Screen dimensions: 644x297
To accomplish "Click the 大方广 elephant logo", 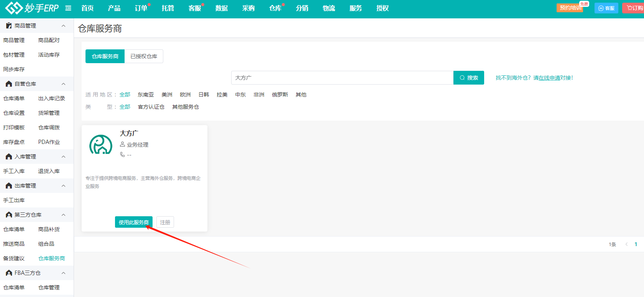I will click(x=101, y=144).
